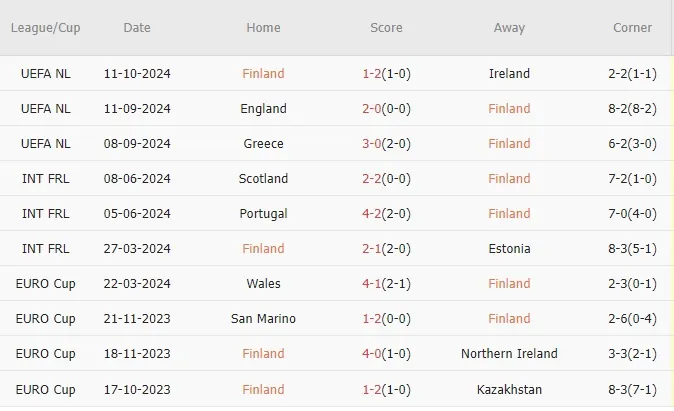Open the San Marino team link
Viewport: 674px width, 411px height.
pyautogui.click(x=263, y=319)
